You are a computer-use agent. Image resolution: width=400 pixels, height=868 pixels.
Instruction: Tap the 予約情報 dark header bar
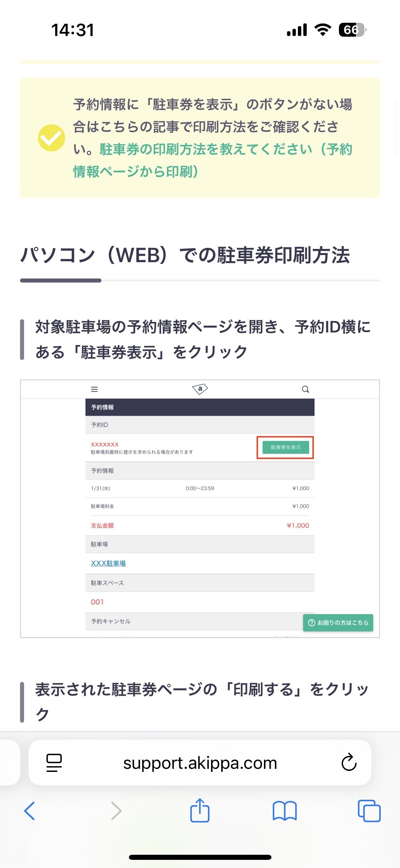click(x=200, y=407)
